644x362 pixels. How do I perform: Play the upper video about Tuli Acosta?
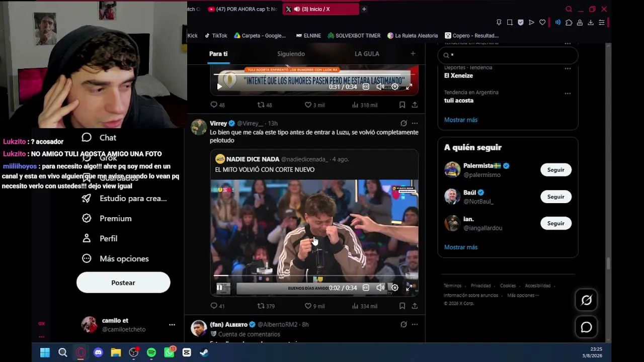click(219, 86)
